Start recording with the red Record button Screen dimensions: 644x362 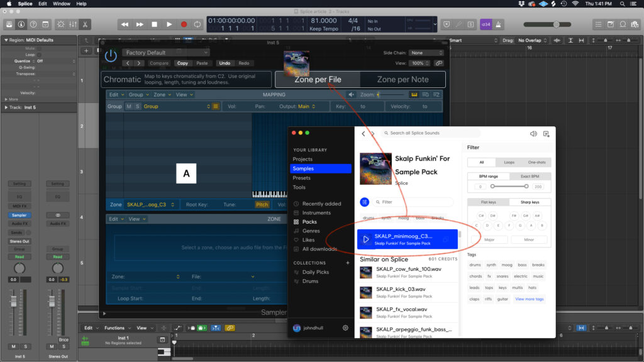click(x=184, y=25)
